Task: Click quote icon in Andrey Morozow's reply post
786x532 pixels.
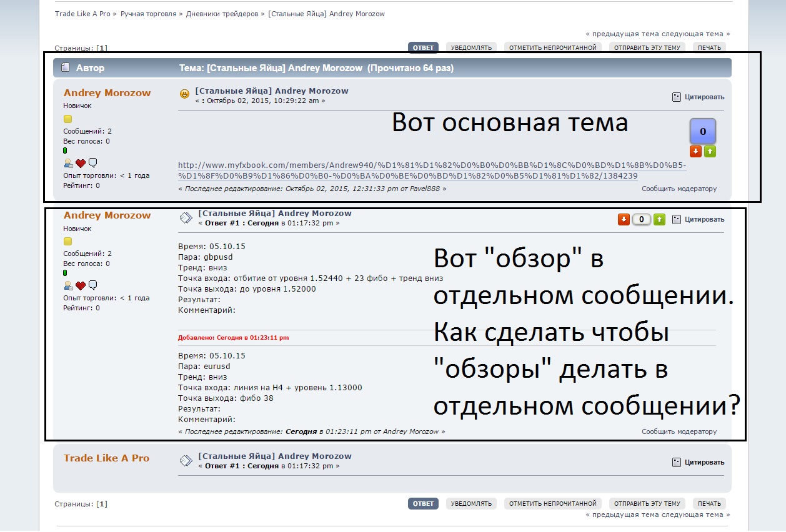Action: coord(676,219)
